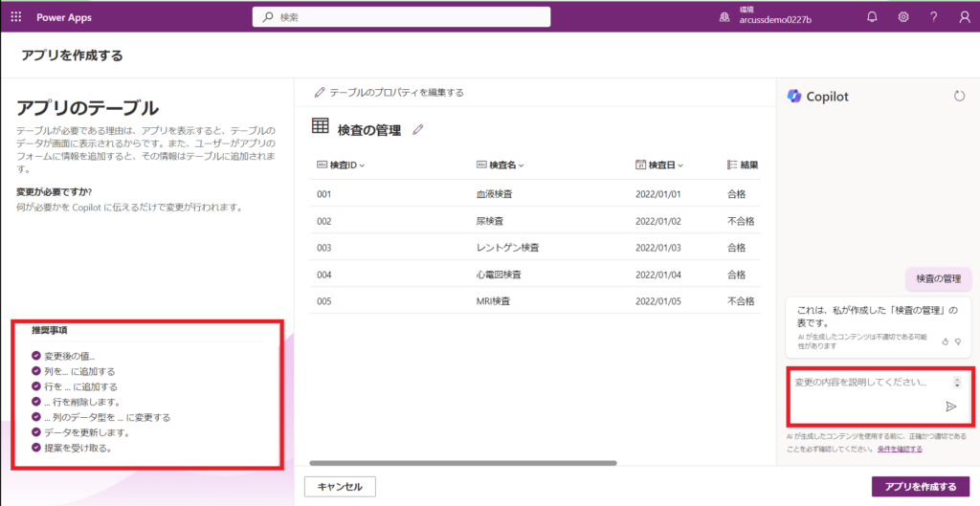The image size is (980, 506).
Task: Click the search magnifier icon
Action: click(268, 17)
